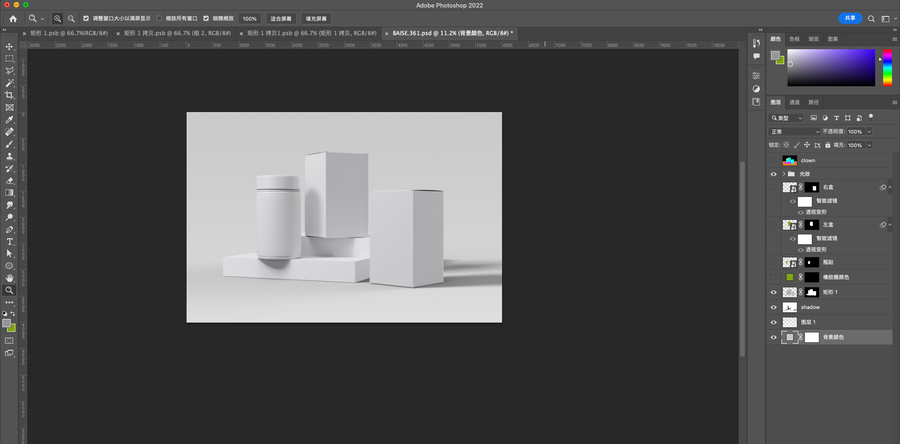Screen dimensions: 900x444
Task: Select the Move tool
Action: tap(9, 46)
